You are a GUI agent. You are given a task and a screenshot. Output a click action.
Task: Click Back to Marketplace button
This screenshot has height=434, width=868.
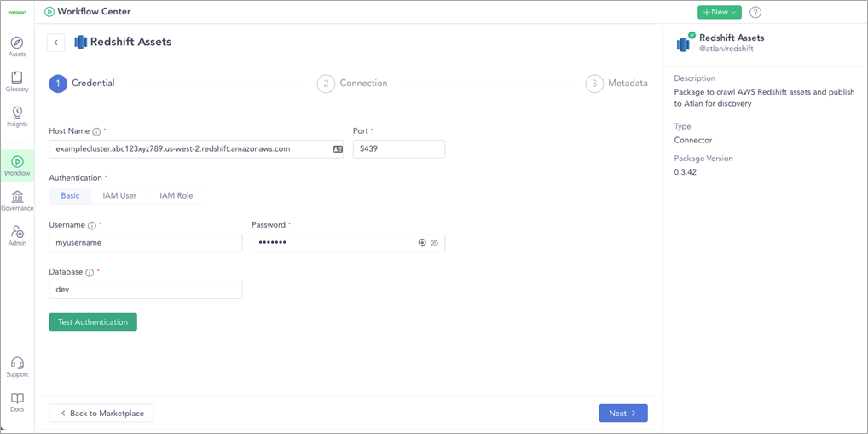101,414
